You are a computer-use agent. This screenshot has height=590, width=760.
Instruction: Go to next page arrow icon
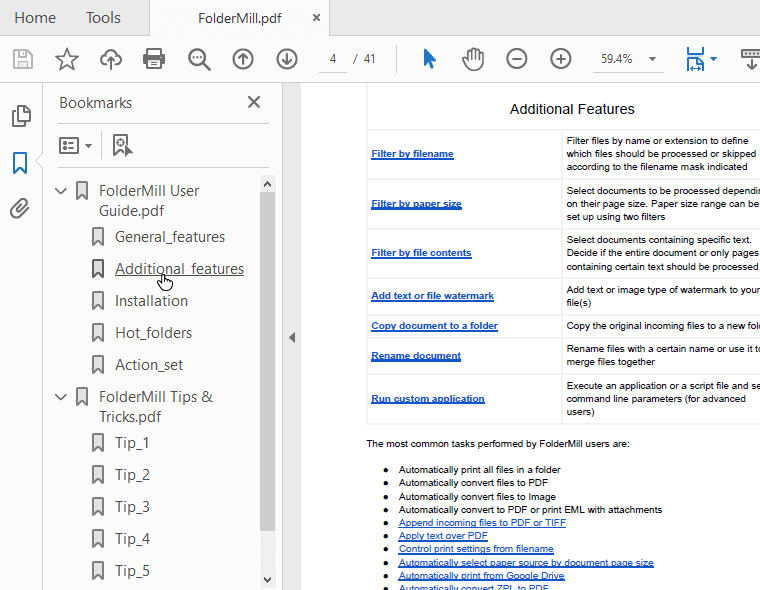click(x=287, y=59)
